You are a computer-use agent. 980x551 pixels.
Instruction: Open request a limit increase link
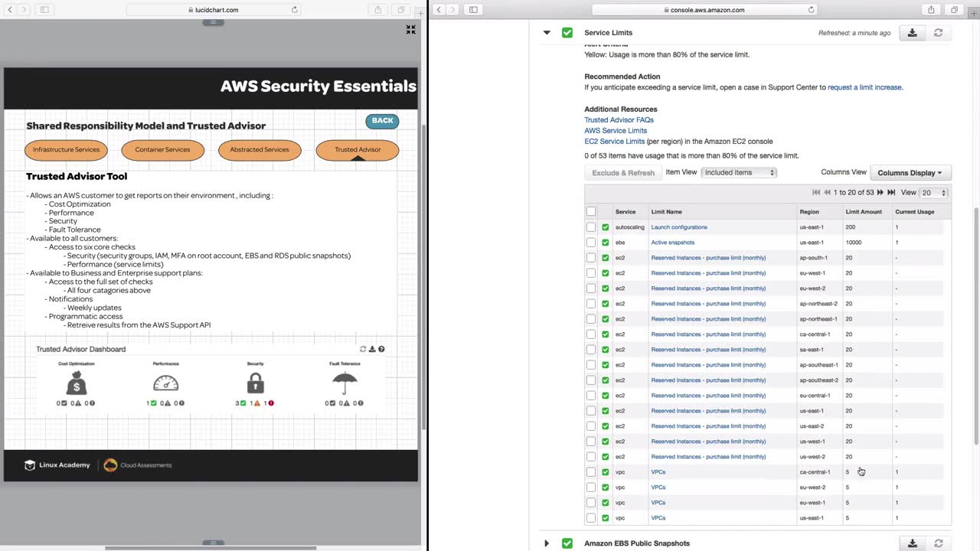tap(864, 87)
